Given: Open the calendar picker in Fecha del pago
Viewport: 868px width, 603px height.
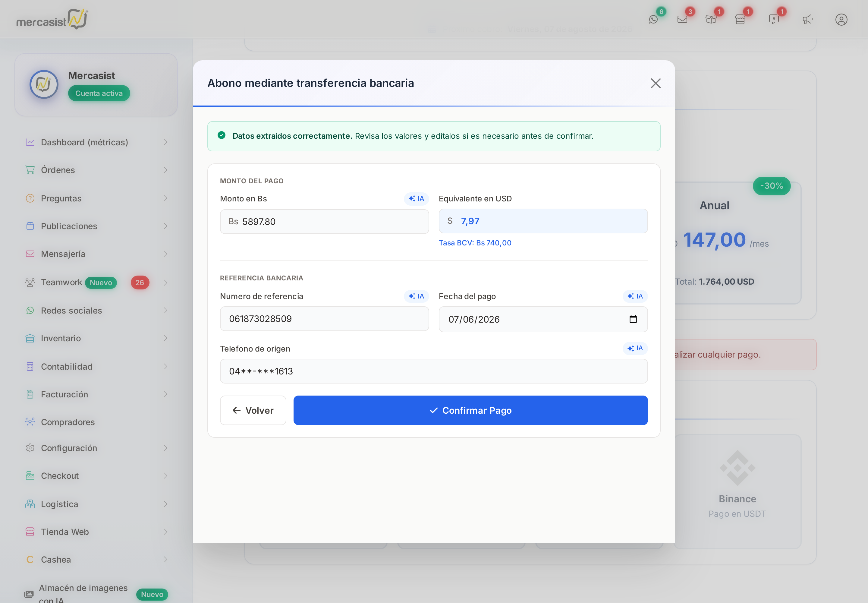Looking at the screenshot, I should click(633, 319).
